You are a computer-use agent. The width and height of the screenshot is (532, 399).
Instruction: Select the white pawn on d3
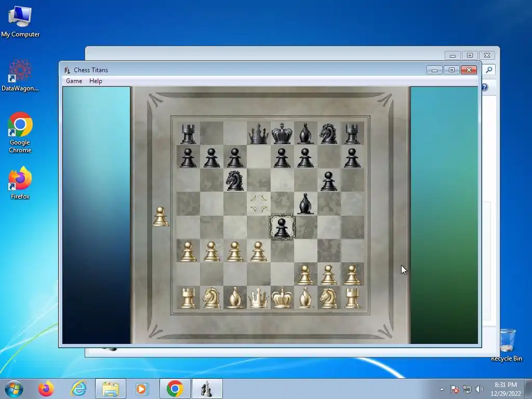pyautogui.click(x=259, y=251)
